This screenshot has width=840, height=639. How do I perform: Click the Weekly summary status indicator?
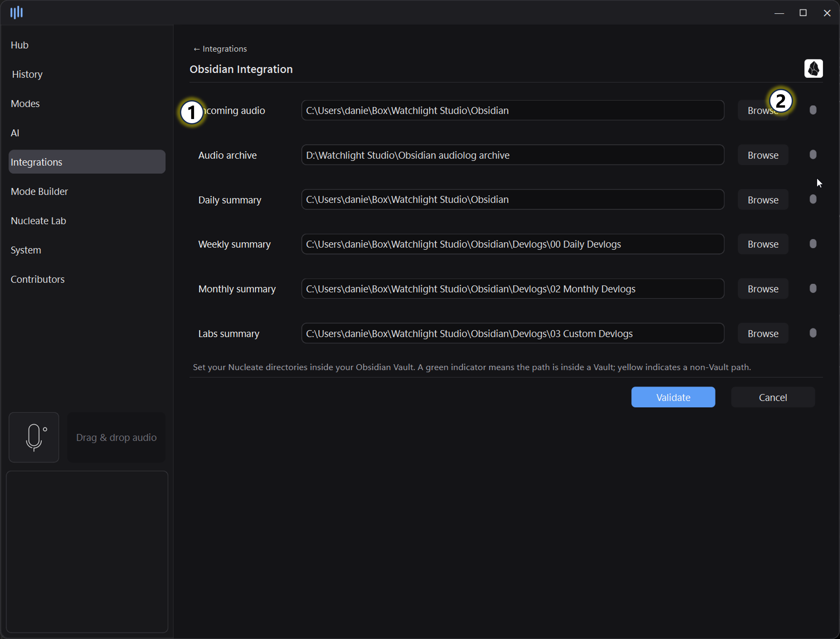point(813,244)
